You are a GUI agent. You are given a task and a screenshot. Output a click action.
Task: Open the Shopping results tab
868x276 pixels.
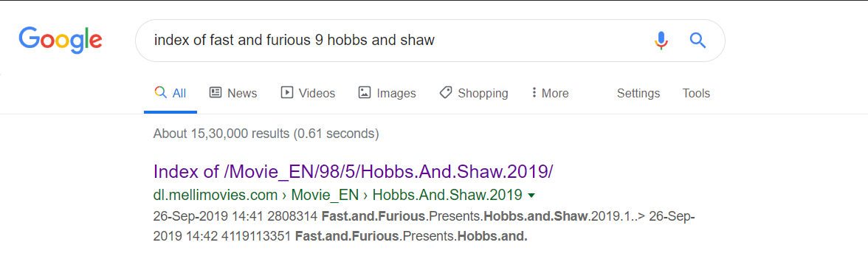click(474, 93)
